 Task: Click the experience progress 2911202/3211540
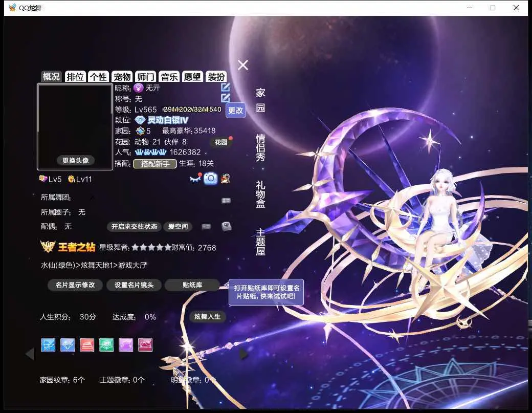[192, 110]
